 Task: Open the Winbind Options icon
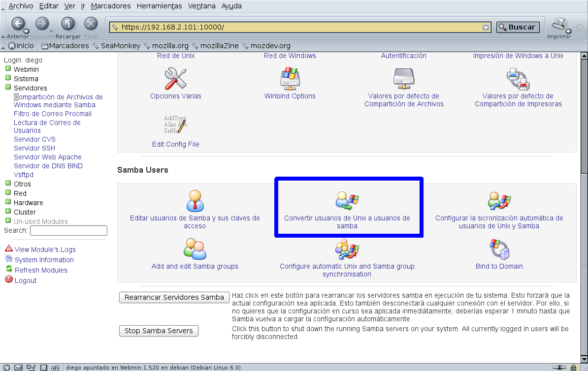[x=290, y=79]
